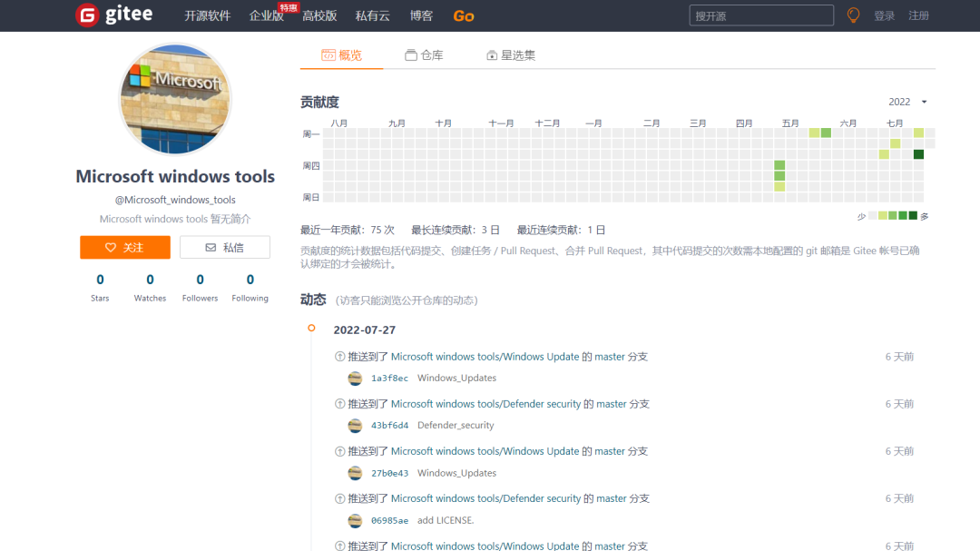Switch to the 星选集 tab
The height and width of the screenshot is (551, 980).
point(511,55)
